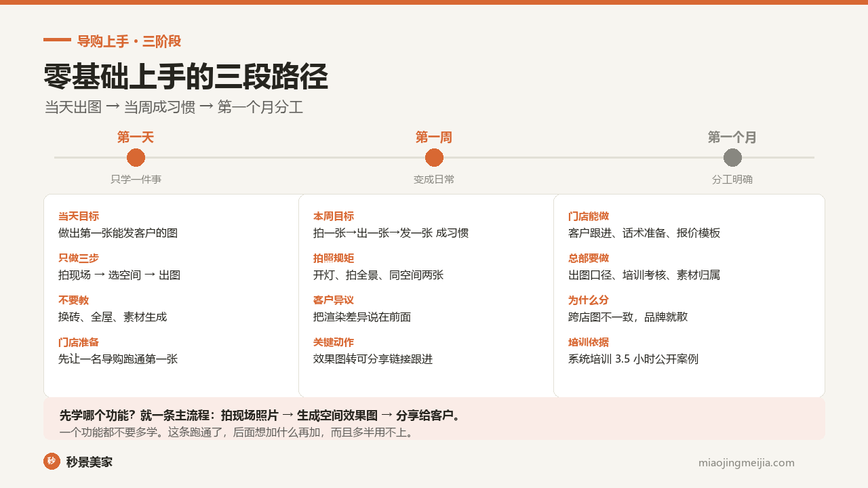This screenshot has width=868, height=488.
Task: Click the text 出图口径、培训考核、素材归属
Action: click(644, 275)
